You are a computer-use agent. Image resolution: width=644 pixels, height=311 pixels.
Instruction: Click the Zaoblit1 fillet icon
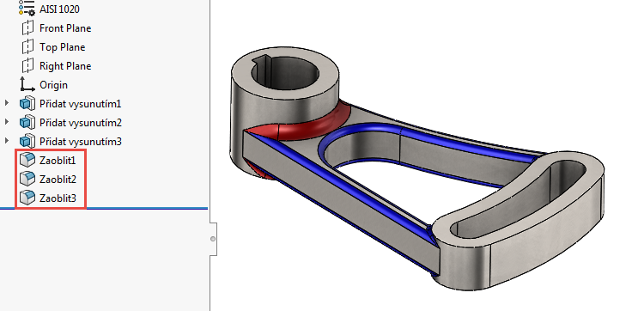tap(27, 160)
